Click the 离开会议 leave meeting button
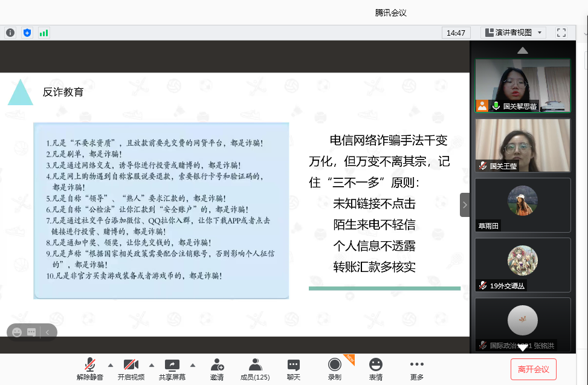Viewport: 588px width, 385px height. 533,369
